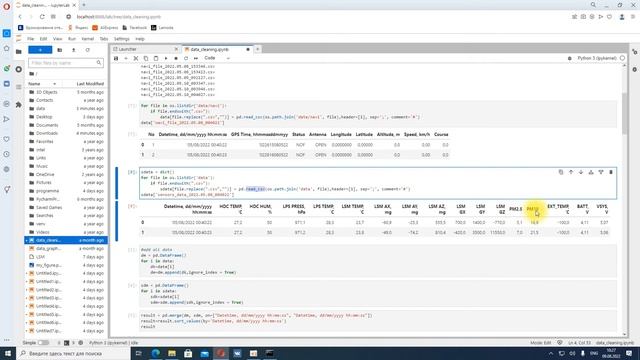Copy the selected cell from the notebook toolbar
The image size is (640, 360).
(x=146, y=58)
